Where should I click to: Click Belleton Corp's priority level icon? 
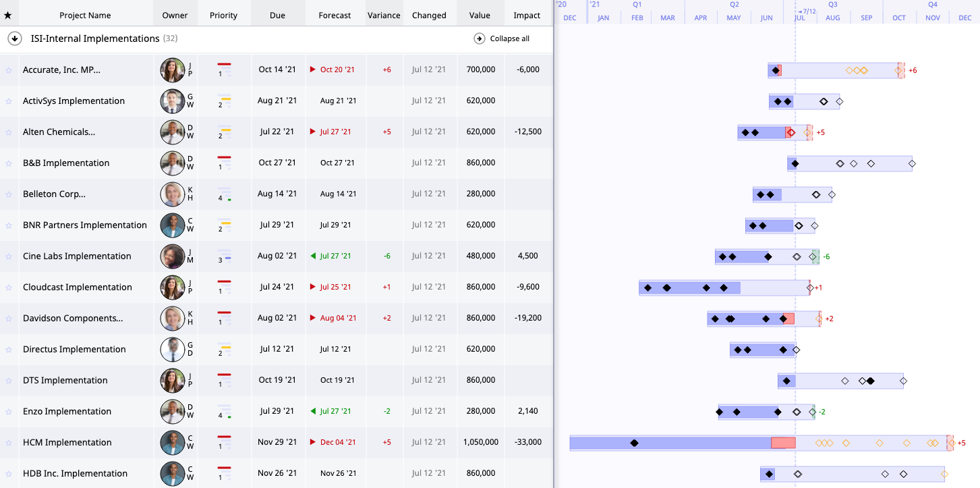click(x=223, y=194)
